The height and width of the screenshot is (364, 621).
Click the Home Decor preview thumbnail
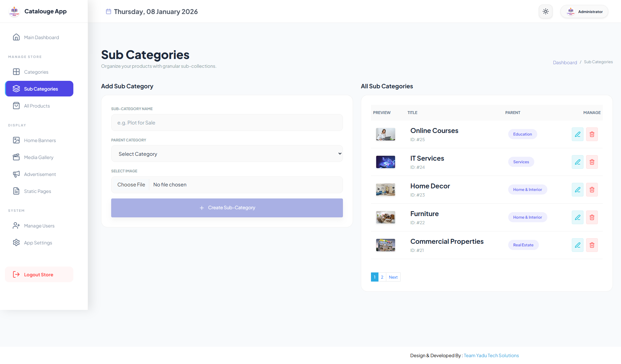[x=386, y=190]
